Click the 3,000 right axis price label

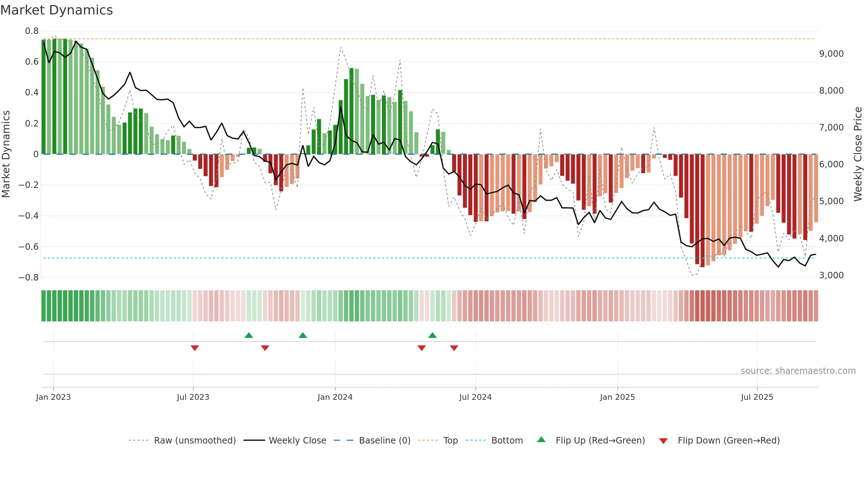tap(831, 275)
